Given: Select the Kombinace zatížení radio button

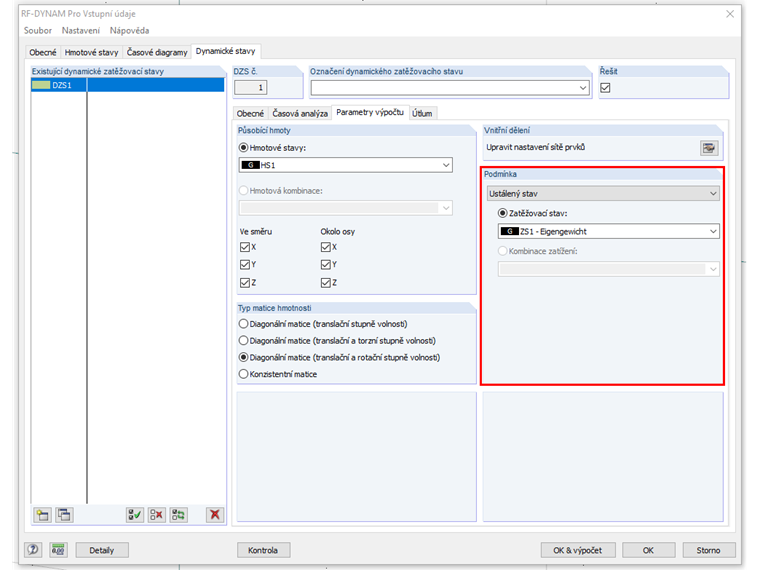Looking at the screenshot, I should 503,251.
